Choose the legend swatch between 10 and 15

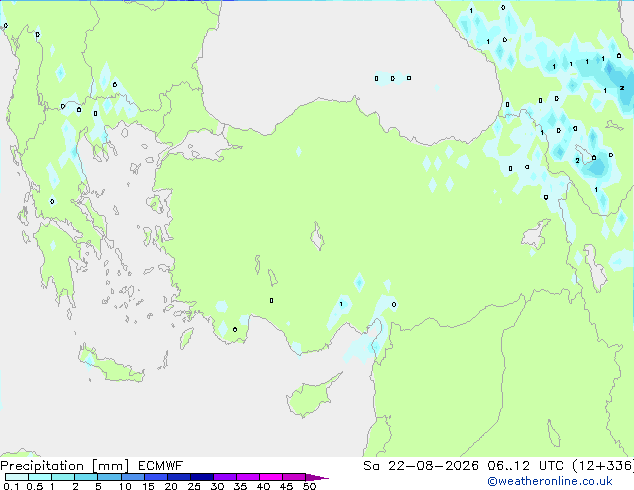click(x=133, y=477)
